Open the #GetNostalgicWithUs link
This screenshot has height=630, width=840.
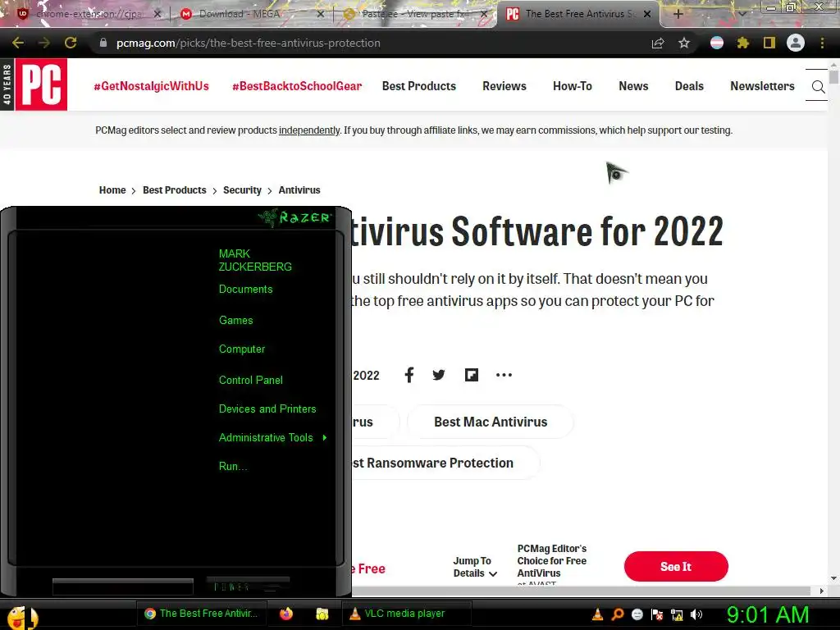click(151, 86)
